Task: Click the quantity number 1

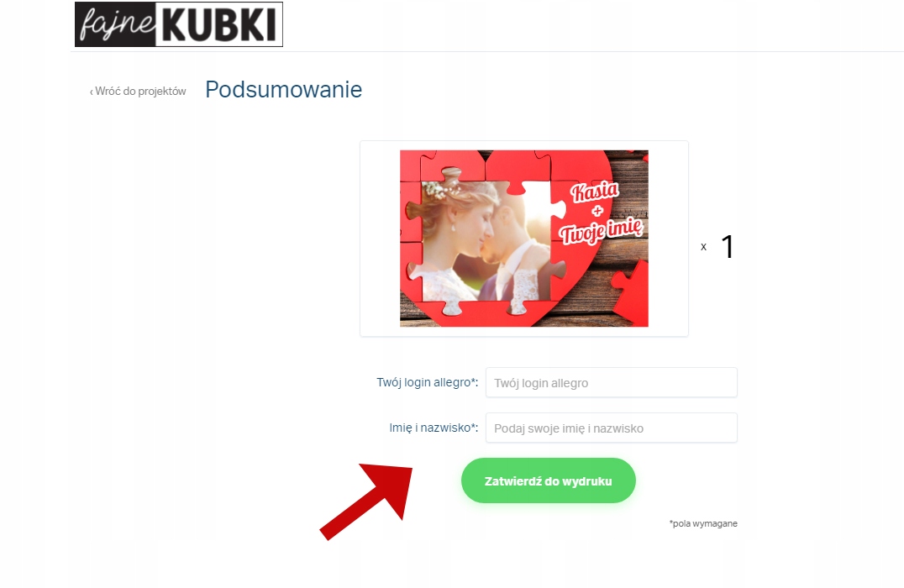Action: coord(728,247)
